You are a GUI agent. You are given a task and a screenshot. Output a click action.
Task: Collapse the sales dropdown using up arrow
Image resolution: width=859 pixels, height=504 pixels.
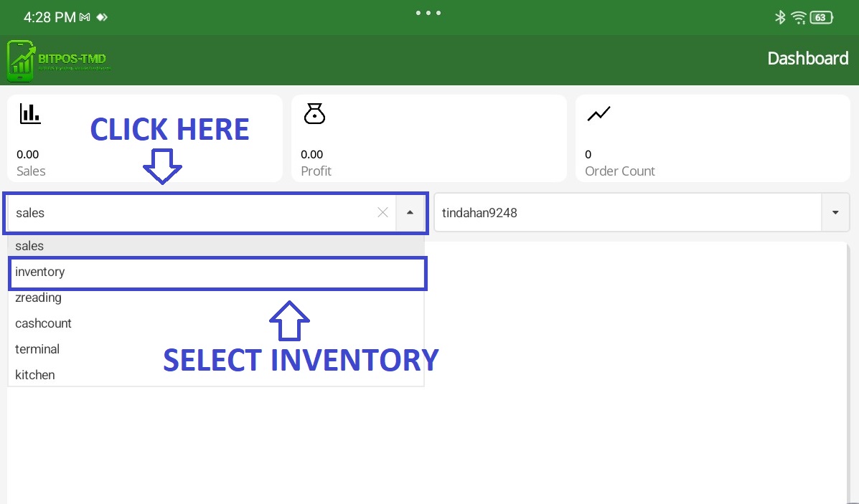pos(410,212)
